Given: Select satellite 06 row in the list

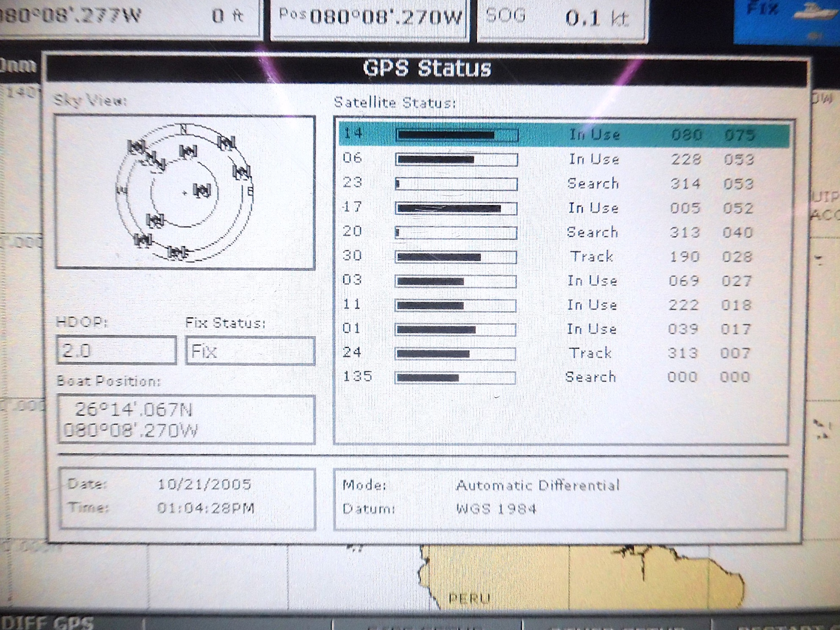Looking at the screenshot, I should click(564, 159).
